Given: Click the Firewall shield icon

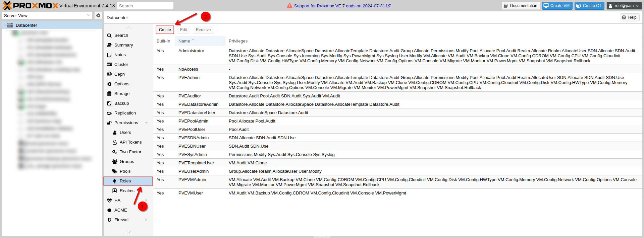Looking at the screenshot, I should [109, 220].
